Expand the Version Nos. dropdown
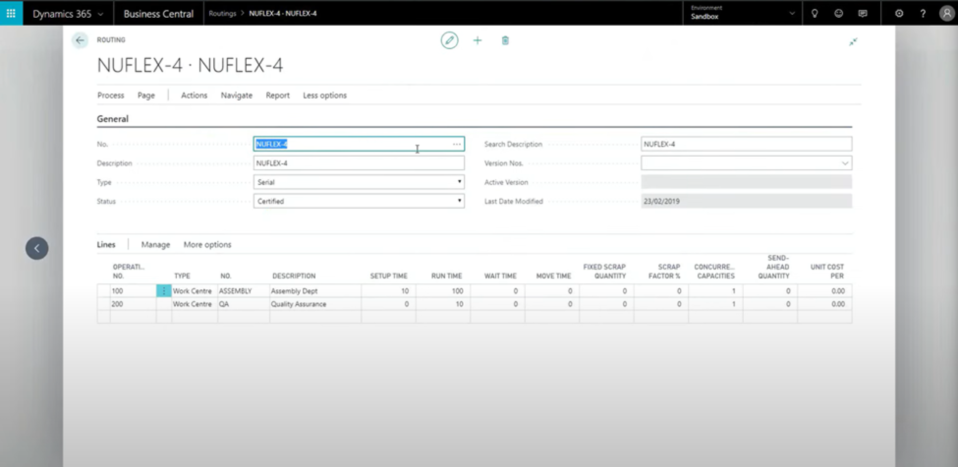The height and width of the screenshot is (467, 958). (845, 163)
